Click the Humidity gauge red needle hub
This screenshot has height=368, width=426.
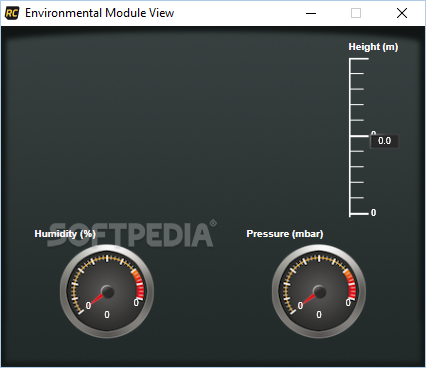point(107,292)
